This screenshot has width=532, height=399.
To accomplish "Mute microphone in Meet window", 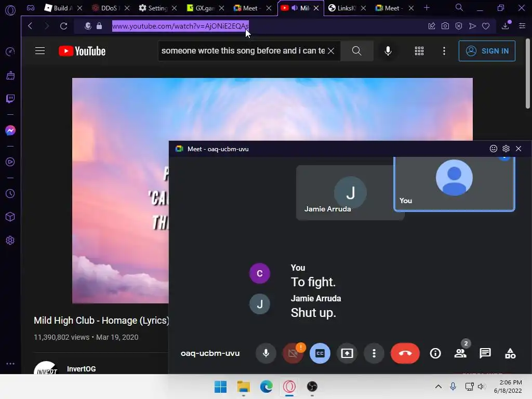I will (266, 353).
